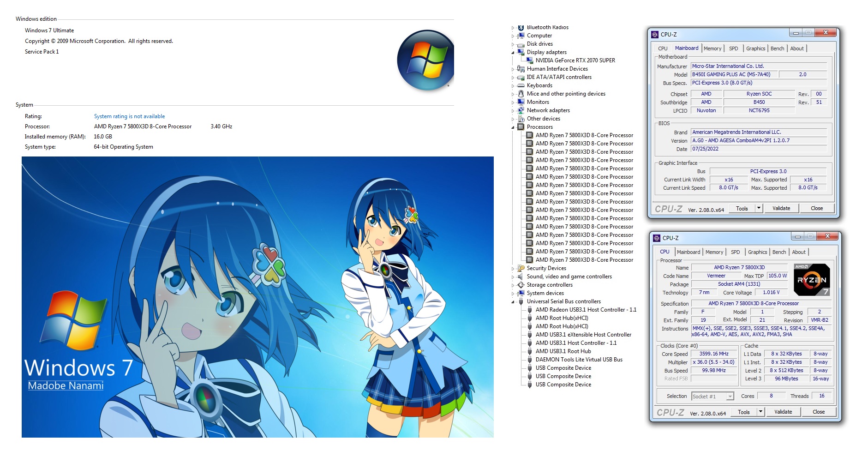Click Tools button in upper CPU-Z window
868x451 pixels.
[x=742, y=208]
